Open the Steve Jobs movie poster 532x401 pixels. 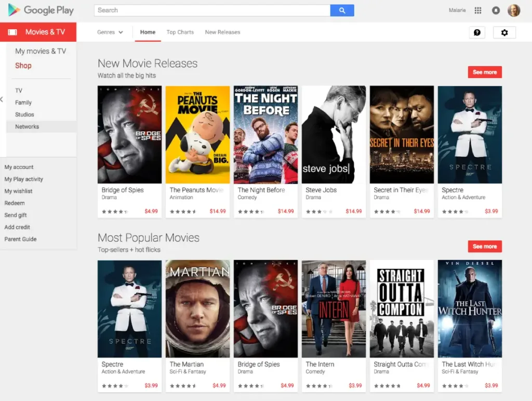click(334, 135)
